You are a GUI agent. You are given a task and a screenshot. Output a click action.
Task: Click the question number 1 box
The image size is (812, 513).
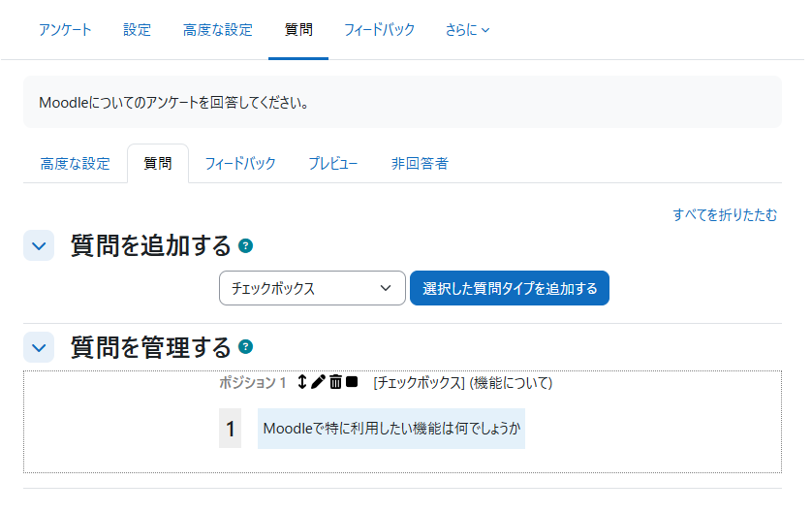click(230, 429)
